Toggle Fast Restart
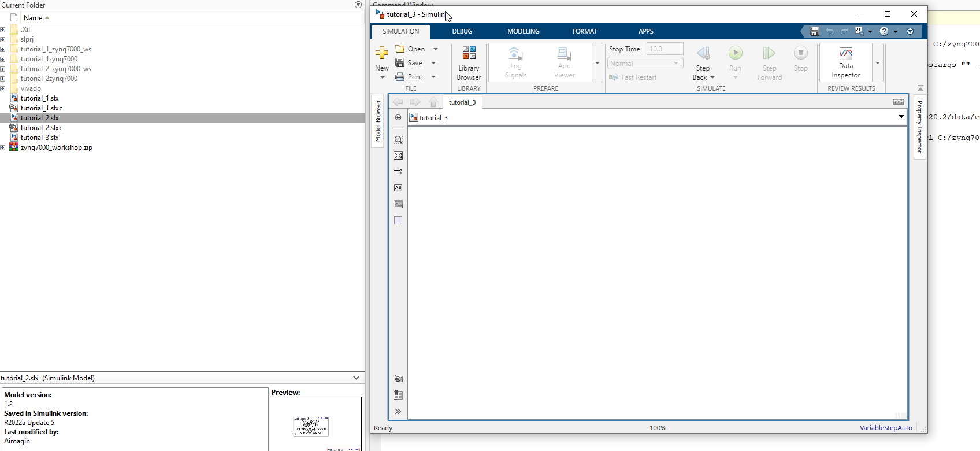This screenshot has height=451, width=980. click(x=633, y=77)
